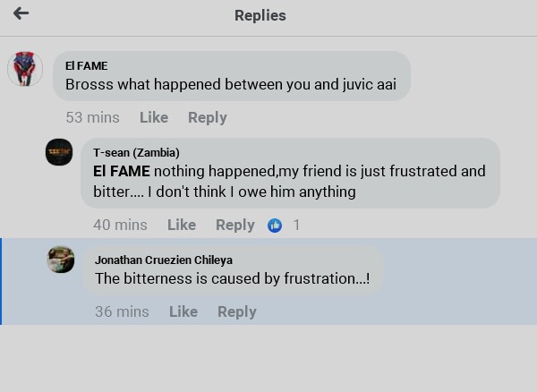
Task: Open El FAME name link on first comment
Action: pos(86,65)
